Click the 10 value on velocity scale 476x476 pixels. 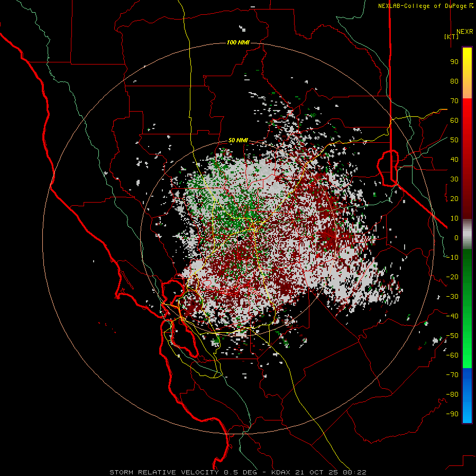454,218
